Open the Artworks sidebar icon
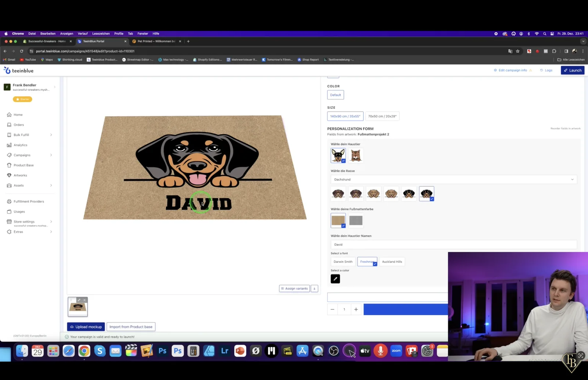This screenshot has width=588, height=380. tap(9, 175)
